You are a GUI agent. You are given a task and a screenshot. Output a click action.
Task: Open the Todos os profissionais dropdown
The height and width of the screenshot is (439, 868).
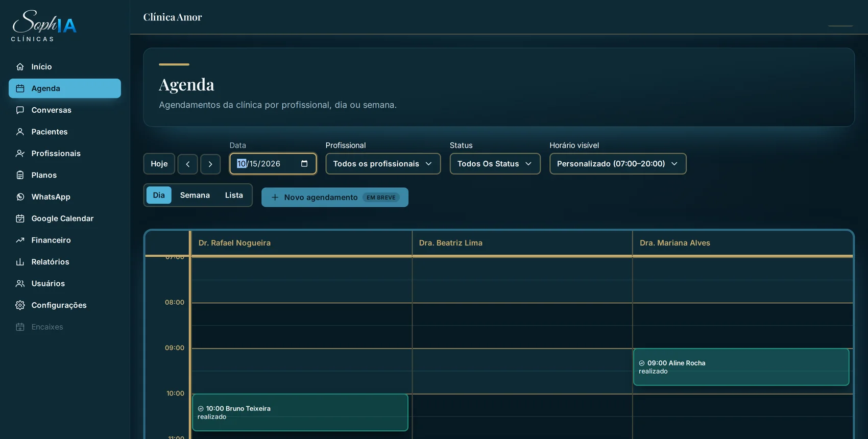383,164
